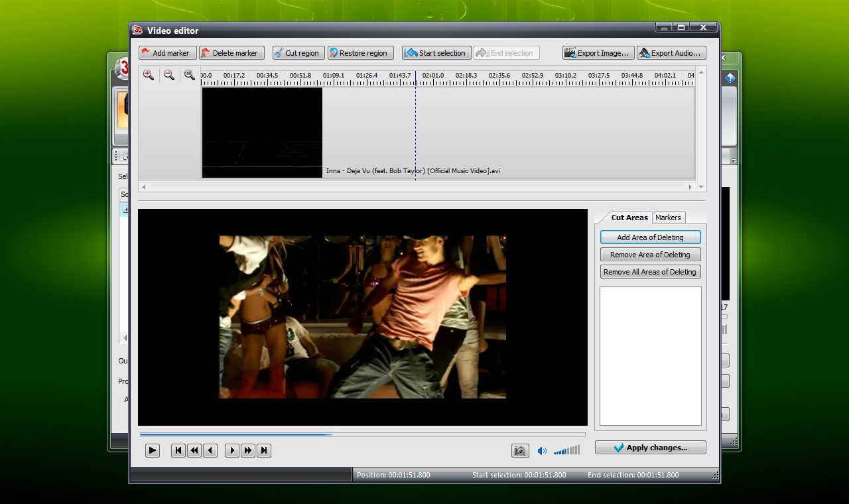This screenshot has height=504, width=849.
Task: Mute audio with the speaker icon
Action: 542,451
